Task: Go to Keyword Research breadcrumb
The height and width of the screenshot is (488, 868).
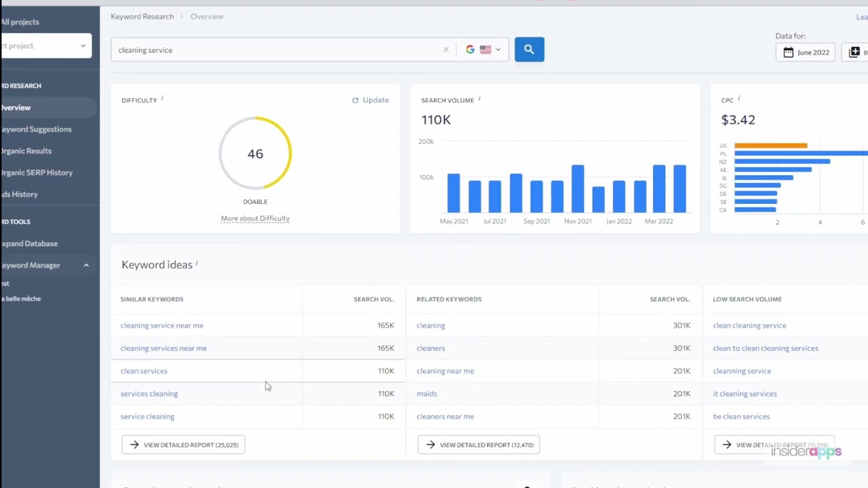Action: point(142,16)
